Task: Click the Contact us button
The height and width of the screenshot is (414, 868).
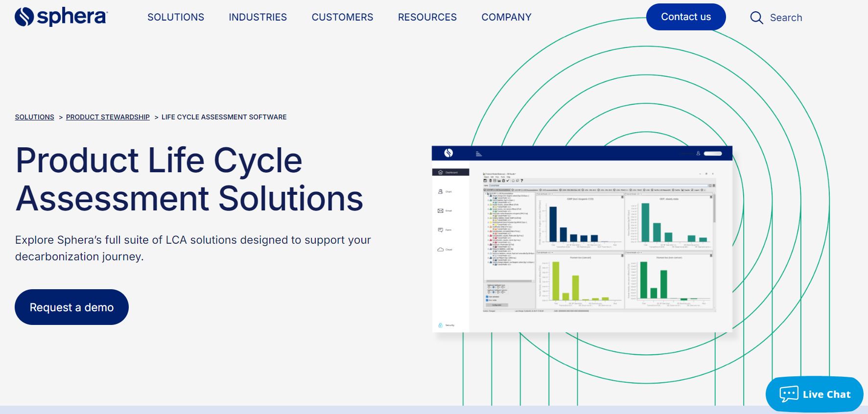Action: pyautogui.click(x=686, y=17)
